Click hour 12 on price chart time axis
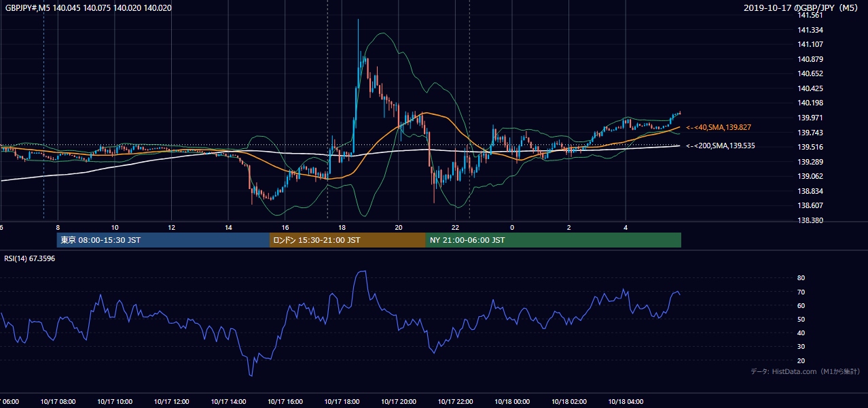This screenshot has width=868, height=408. (x=171, y=227)
